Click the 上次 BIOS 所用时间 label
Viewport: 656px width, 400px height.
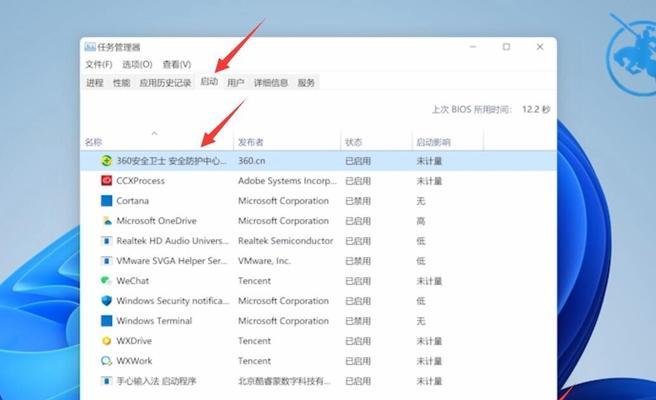[472, 110]
